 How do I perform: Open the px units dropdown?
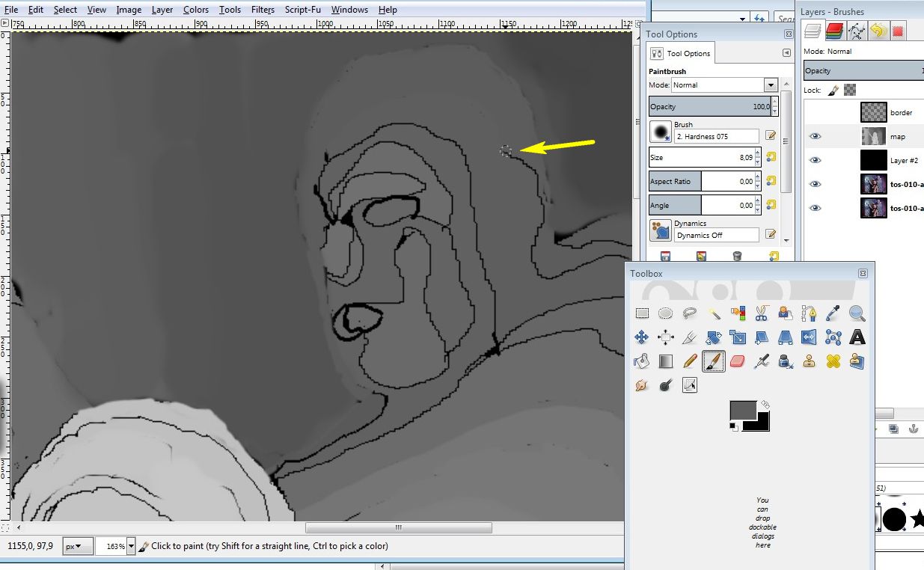coord(78,546)
